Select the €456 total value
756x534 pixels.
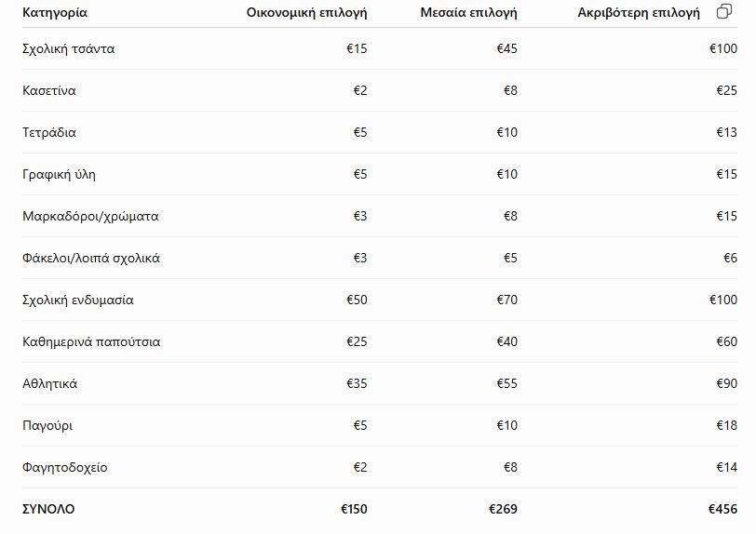tap(722, 510)
